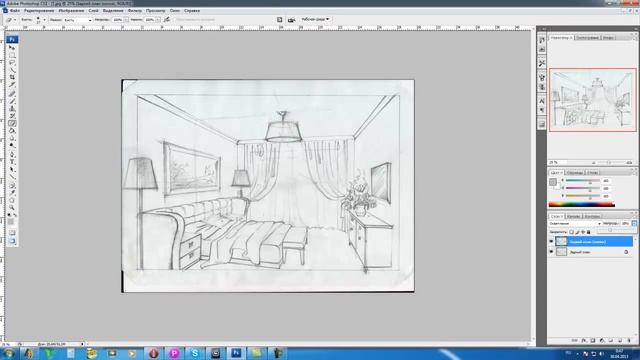Select the Move tool
This screenshot has width=640, height=360.
pos(12,47)
